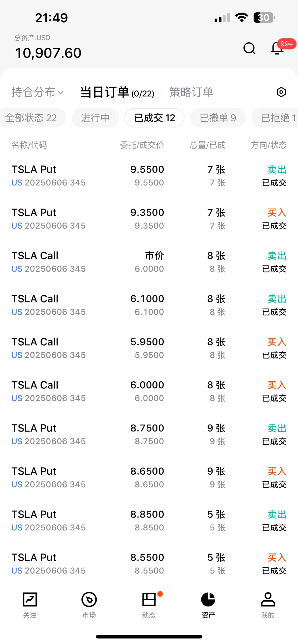Tap total assets value 10,907.60

click(x=48, y=53)
